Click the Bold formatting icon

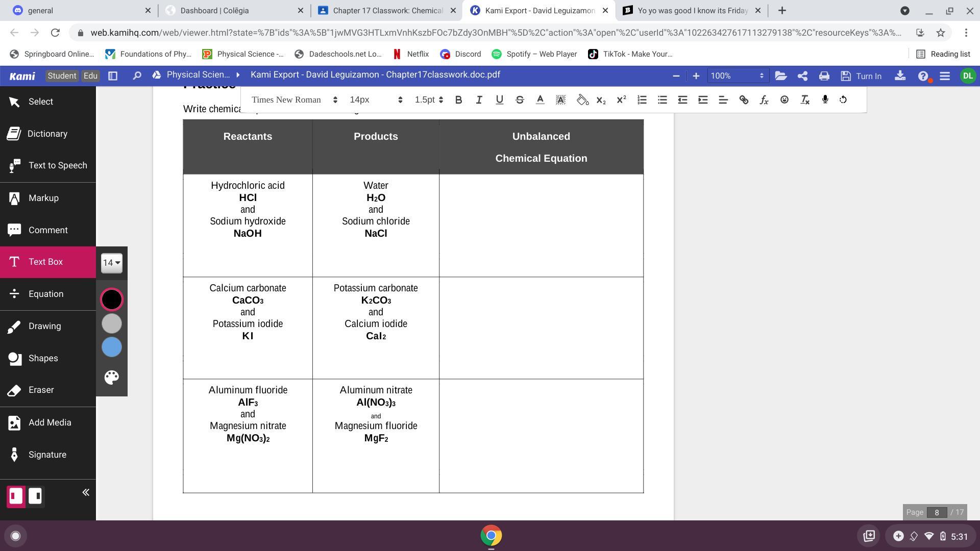(x=458, y=100)
